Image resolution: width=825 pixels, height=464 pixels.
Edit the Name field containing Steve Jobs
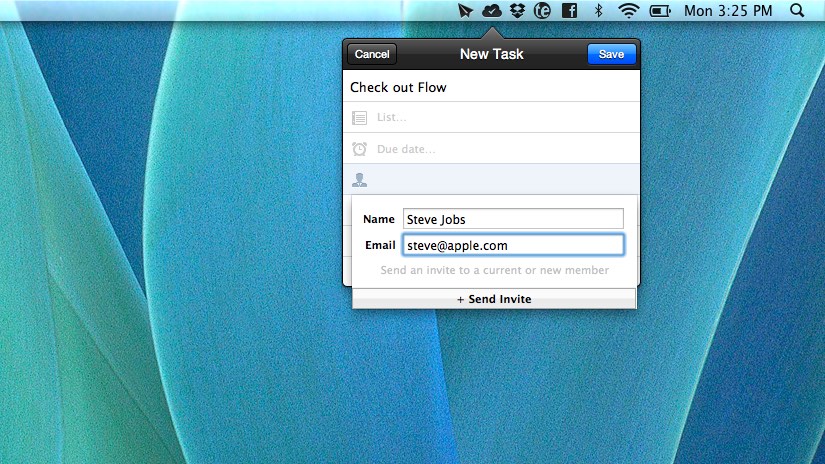click(513, 219)
